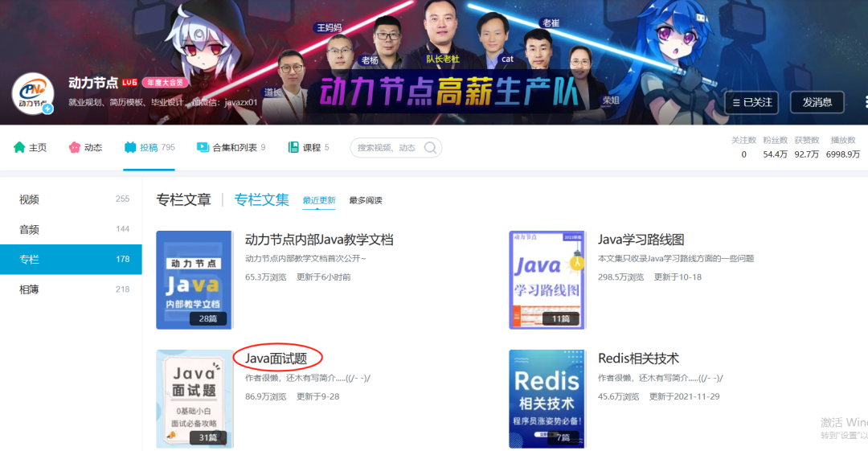Click the 投稿 tab icon
Screen dimensions: 868x451
pos(130,148)
